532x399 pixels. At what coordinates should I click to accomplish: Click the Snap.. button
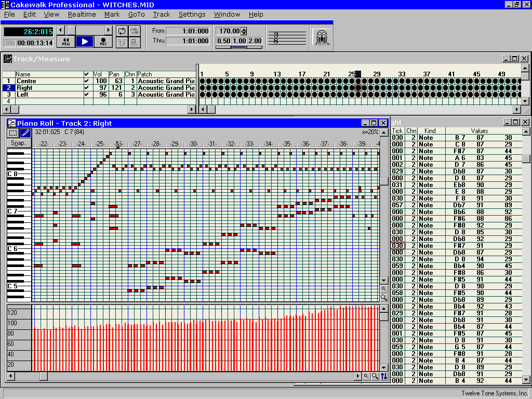click(x=19, y=143)
